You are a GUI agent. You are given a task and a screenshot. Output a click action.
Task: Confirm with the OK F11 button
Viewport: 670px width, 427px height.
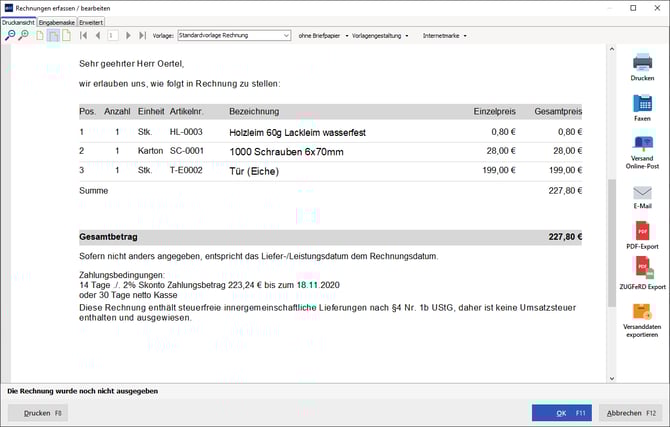pyautogui.click(x=561, y=413)
